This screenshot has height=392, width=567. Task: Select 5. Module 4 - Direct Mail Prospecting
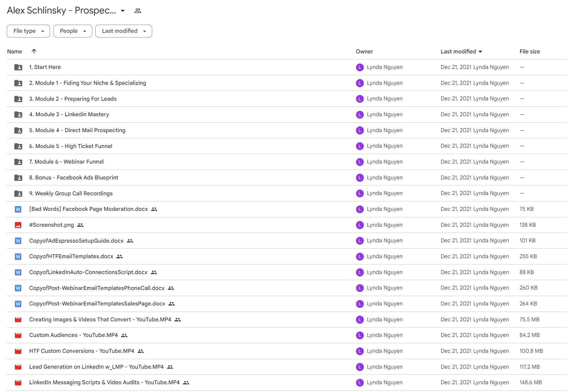click(77, 130)
